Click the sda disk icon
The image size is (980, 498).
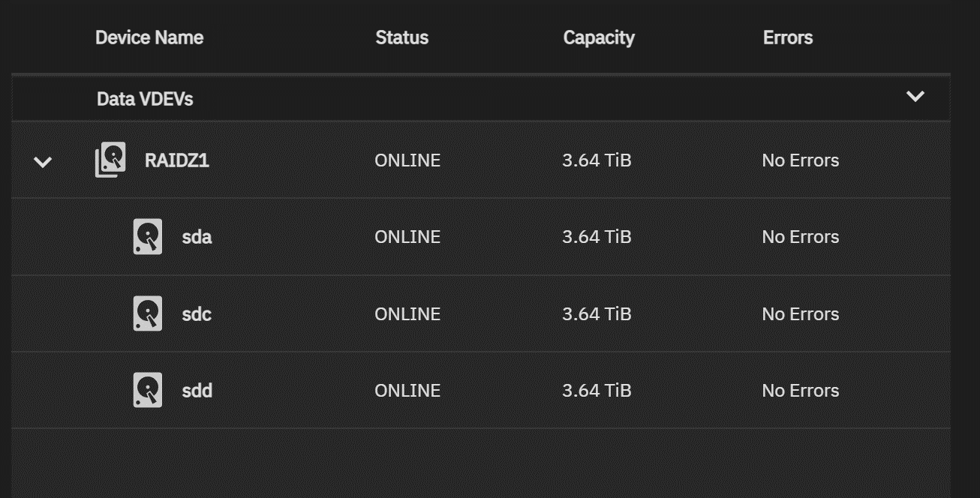(x=148, y=237)
